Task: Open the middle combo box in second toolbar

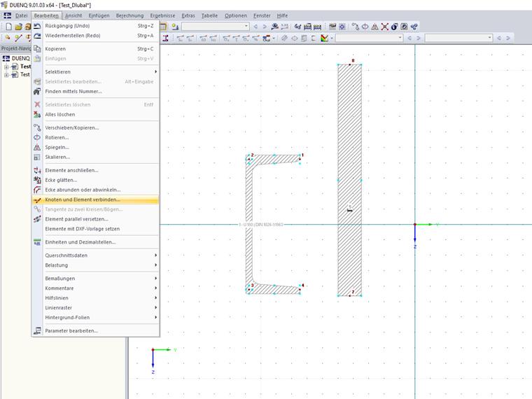Action: [x=369, y=38]
